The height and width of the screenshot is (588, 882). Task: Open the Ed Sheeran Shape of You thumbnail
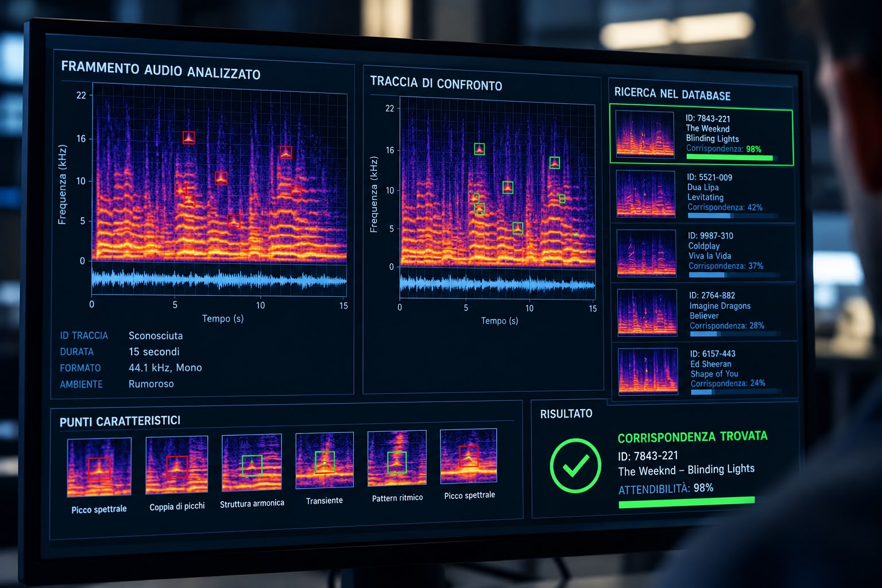coord(648,371)
